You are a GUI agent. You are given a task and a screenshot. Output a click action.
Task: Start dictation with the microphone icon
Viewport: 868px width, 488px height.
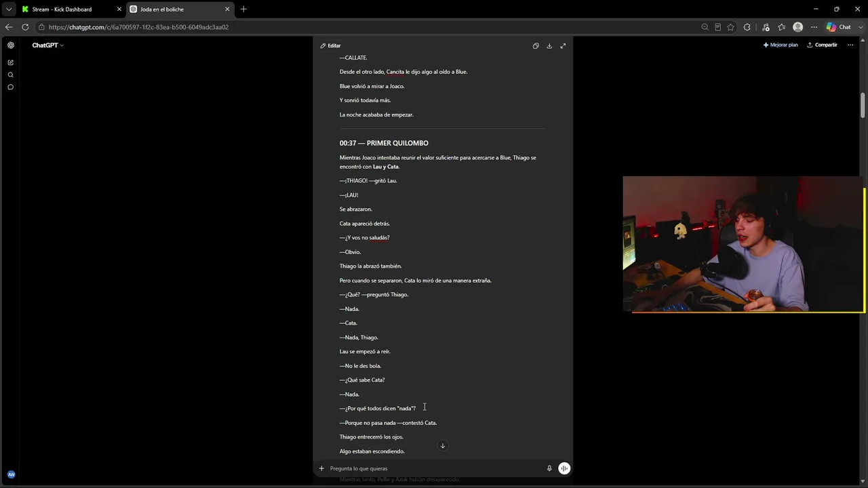549,468
